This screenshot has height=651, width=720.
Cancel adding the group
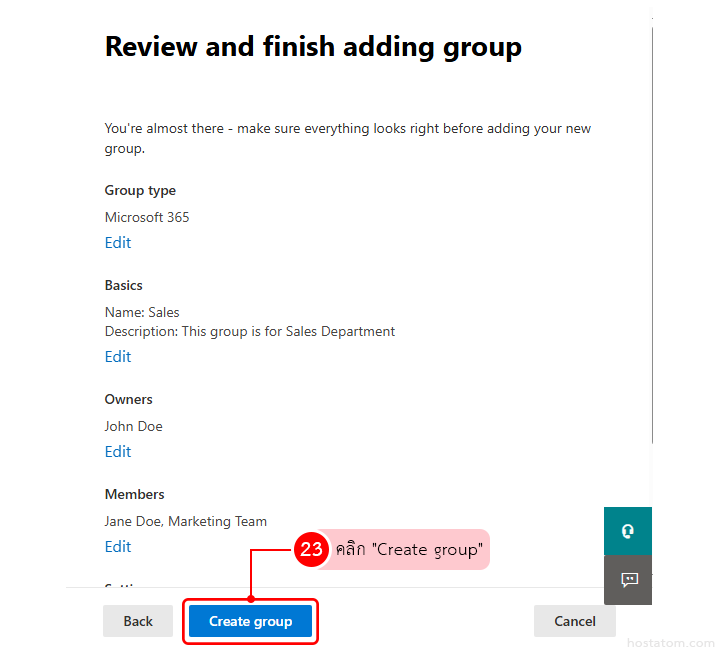[x=574, y=621]
